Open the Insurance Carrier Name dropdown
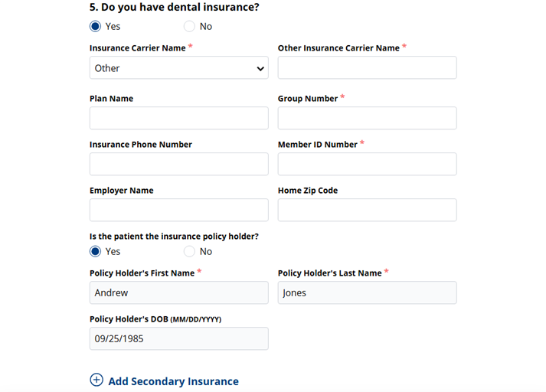Viewport: 546px width, 392px height. click(178, 68)
